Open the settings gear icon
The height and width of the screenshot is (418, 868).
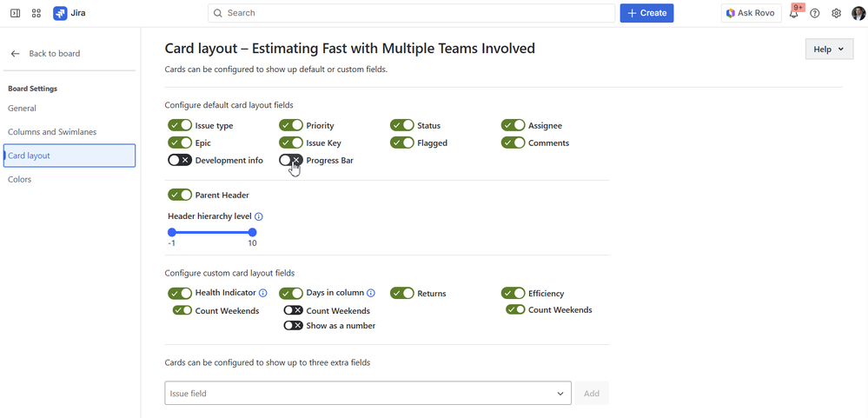pyautogui.click(x=836, y=13)
